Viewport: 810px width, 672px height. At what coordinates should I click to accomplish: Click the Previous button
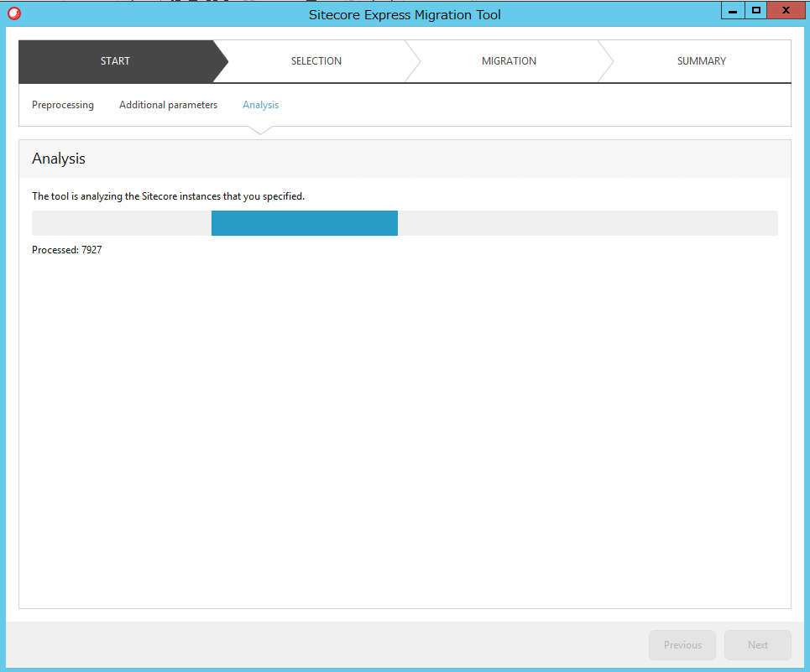(682, 644)
